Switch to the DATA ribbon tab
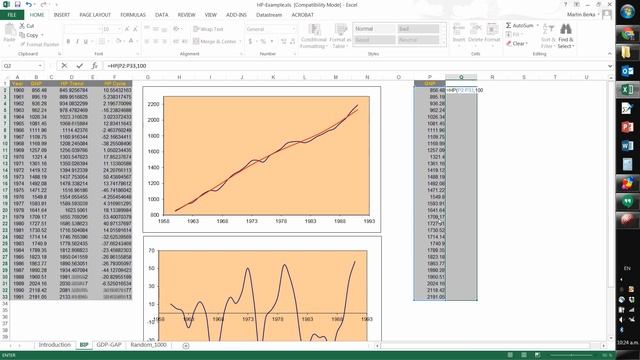Viewport: 640px width, 360px height. pyautogui.click(x=161, y=15)
